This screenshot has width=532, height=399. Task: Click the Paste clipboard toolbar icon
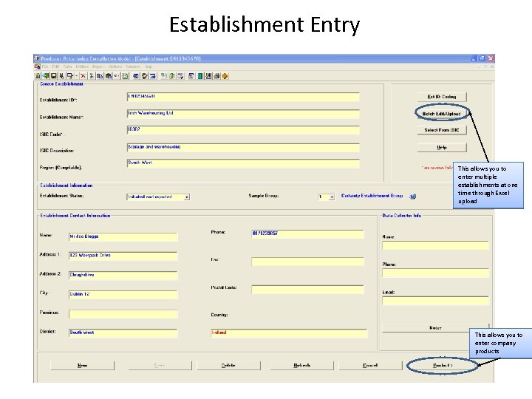coord(109,76)
